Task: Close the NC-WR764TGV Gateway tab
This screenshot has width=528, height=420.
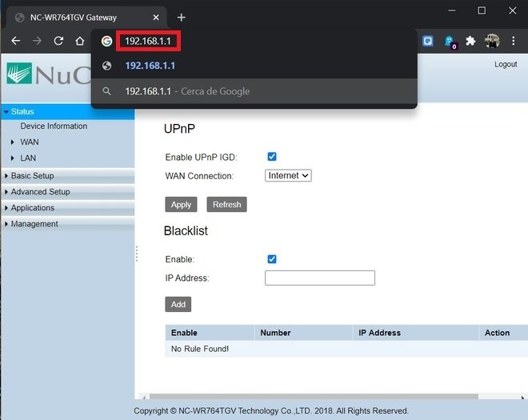Action: [x=156, y=17]
